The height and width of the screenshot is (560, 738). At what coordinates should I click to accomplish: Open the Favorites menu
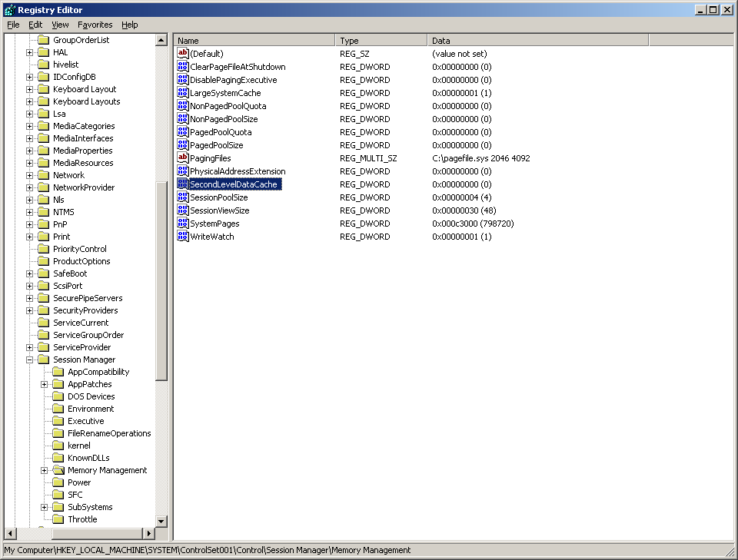point(95,25)
